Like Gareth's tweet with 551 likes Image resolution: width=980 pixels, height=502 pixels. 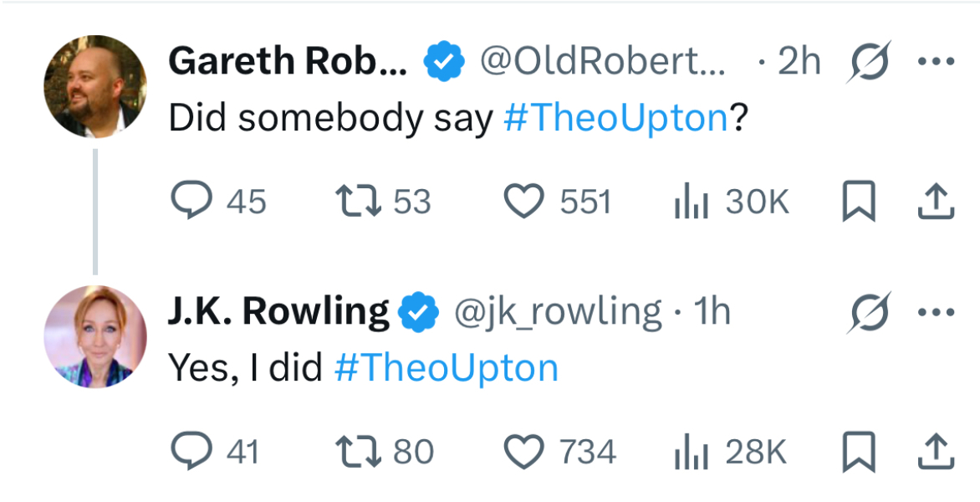point(525,202)
